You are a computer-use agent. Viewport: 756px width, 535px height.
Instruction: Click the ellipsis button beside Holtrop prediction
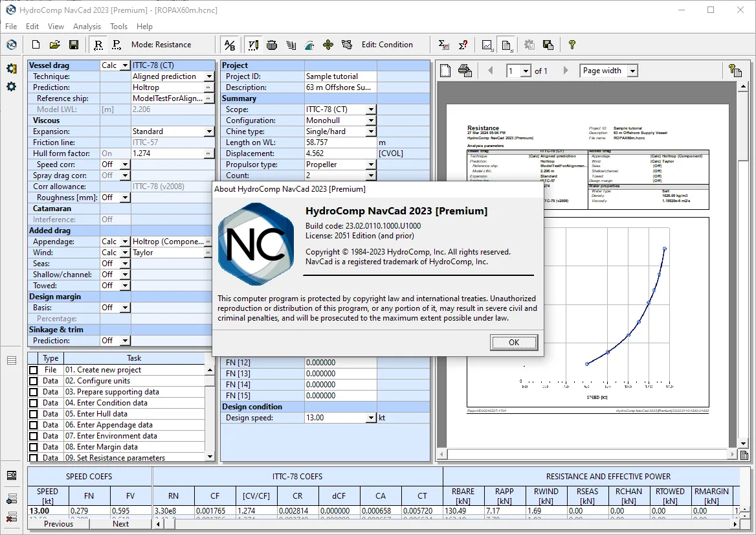[208, 87]
